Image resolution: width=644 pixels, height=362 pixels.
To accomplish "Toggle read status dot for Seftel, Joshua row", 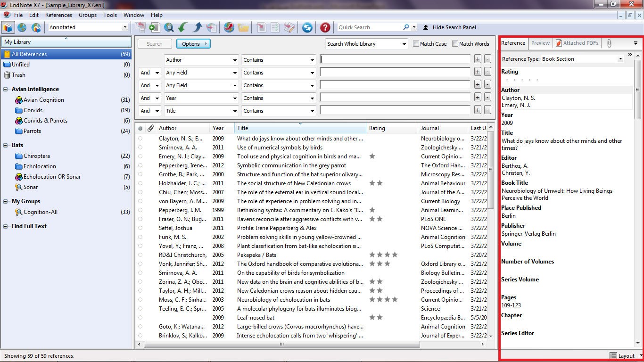I will point(140,228).
